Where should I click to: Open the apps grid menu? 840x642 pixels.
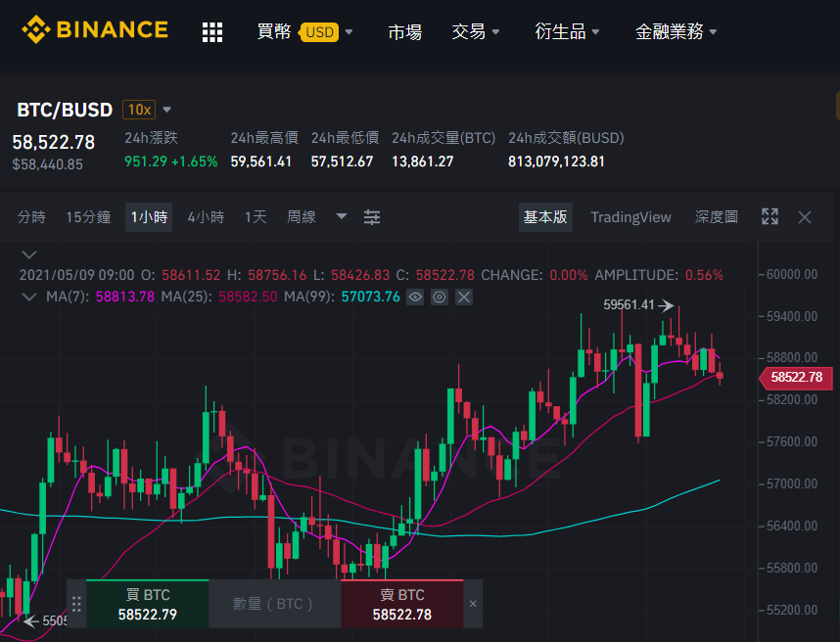coord(212,32)
